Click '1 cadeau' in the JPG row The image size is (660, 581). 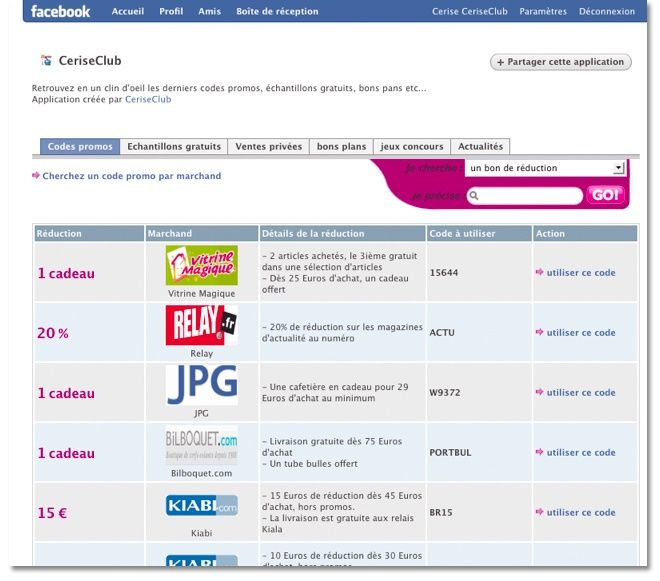66,393
